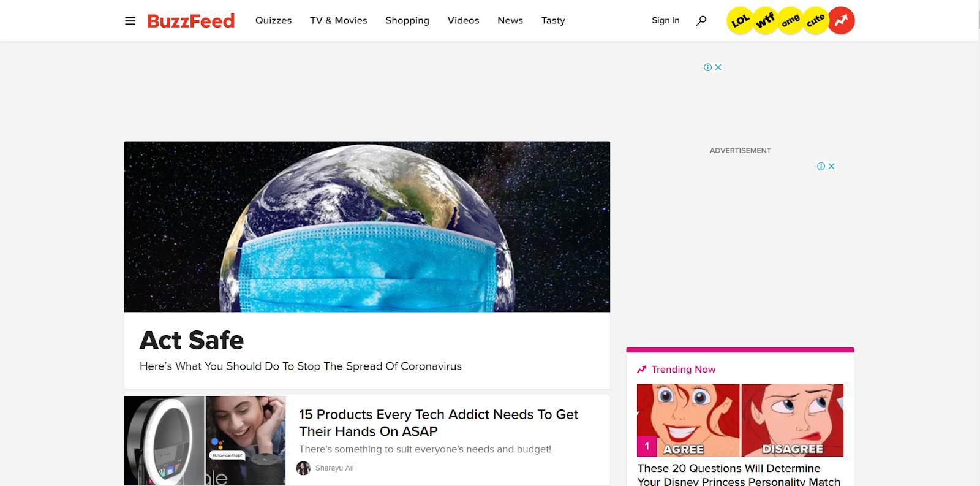Open the search magnifier icon

(701, 20)
